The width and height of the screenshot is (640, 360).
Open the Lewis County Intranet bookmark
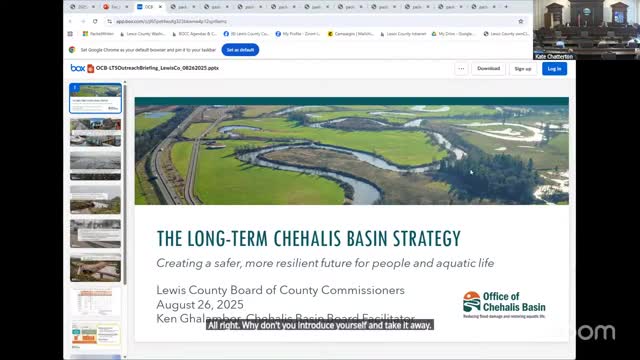point(403,34)
